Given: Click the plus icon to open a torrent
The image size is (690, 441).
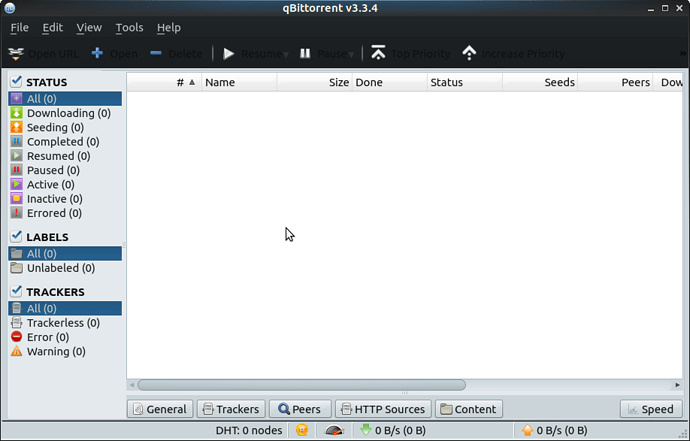Looking at the screenshot, I should coord(97,53).
